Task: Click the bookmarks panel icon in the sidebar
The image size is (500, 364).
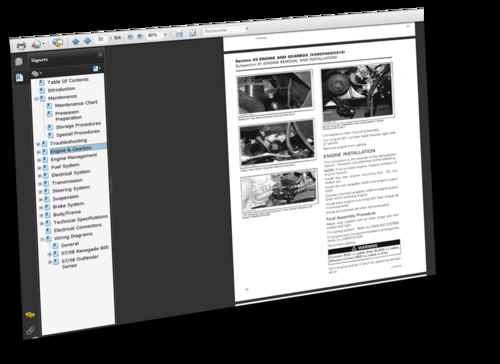Action: [19, 78]
